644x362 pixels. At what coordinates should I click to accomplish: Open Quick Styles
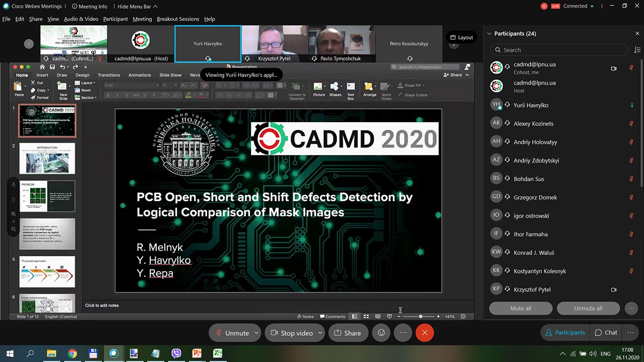pyautogui.click(x=385, y=89)
